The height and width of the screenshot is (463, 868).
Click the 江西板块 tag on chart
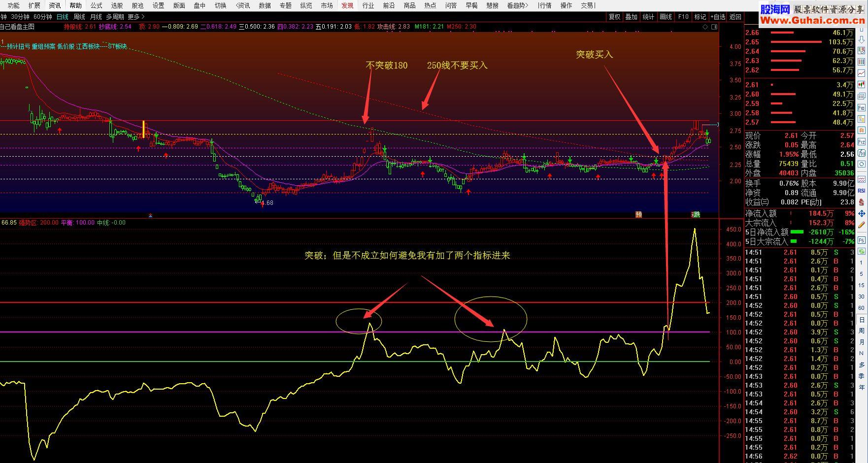point(89,46)
